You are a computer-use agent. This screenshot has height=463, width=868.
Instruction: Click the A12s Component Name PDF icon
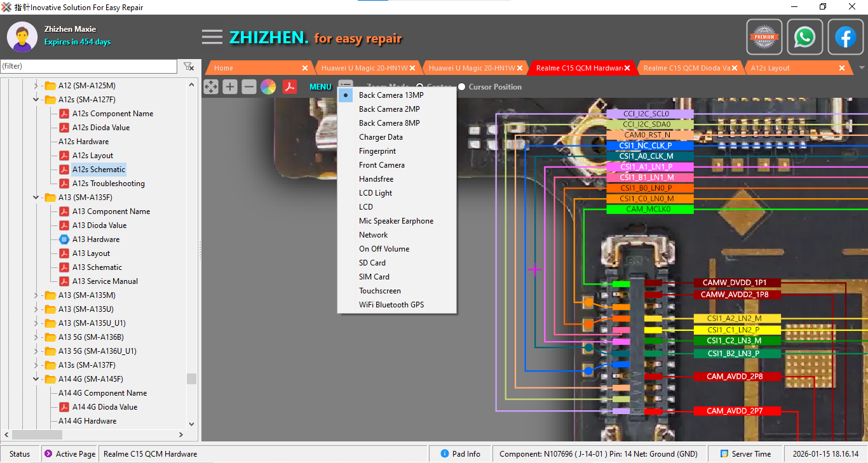coord(64,114)
